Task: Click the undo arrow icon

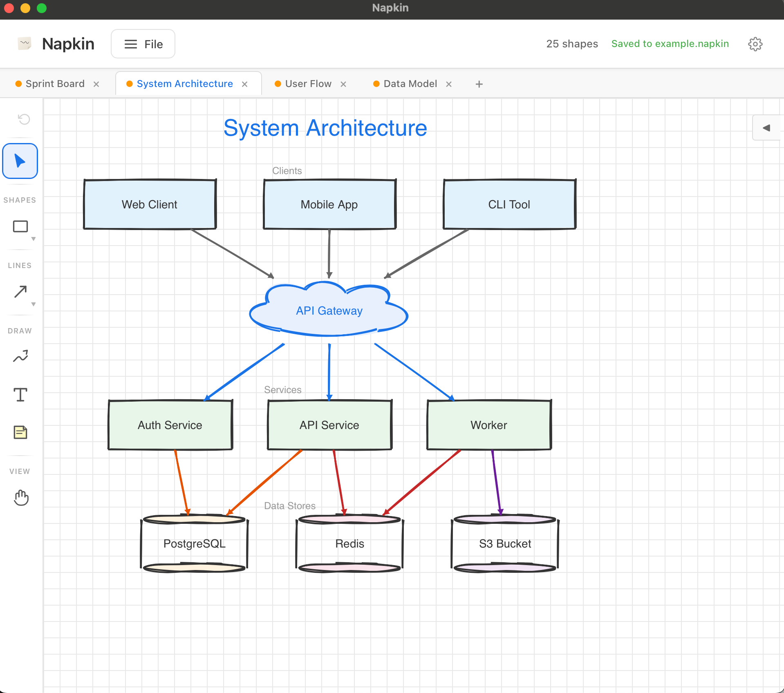Action: 24,119
